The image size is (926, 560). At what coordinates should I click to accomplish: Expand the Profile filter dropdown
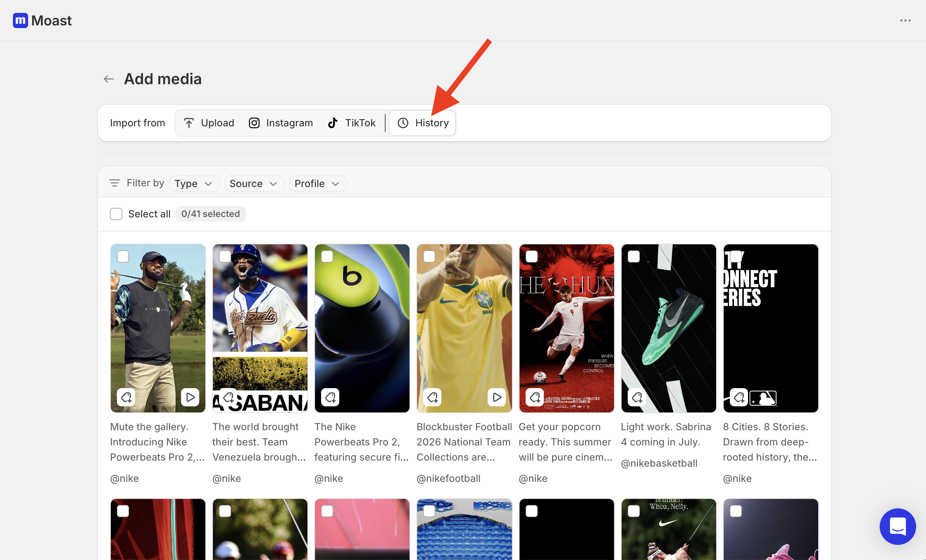[x=318, y=184]
